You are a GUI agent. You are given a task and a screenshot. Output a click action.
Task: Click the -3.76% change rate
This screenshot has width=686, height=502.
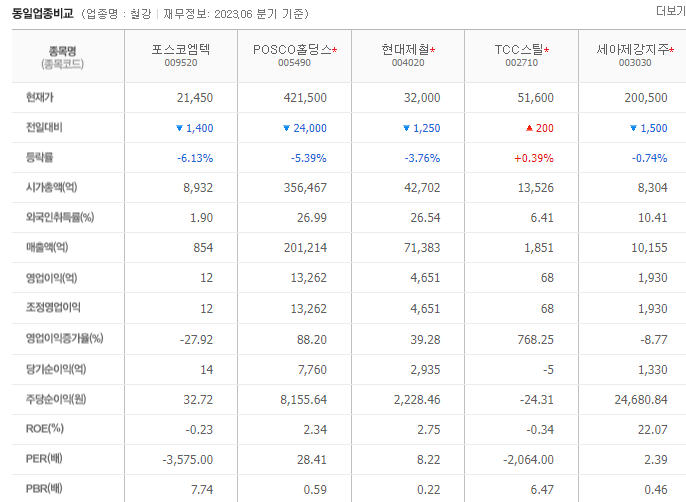pos(422,158)
